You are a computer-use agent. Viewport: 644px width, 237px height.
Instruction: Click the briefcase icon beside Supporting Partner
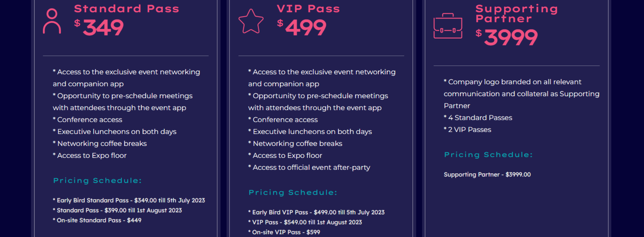pyautogui.click(x=448, y=26)
